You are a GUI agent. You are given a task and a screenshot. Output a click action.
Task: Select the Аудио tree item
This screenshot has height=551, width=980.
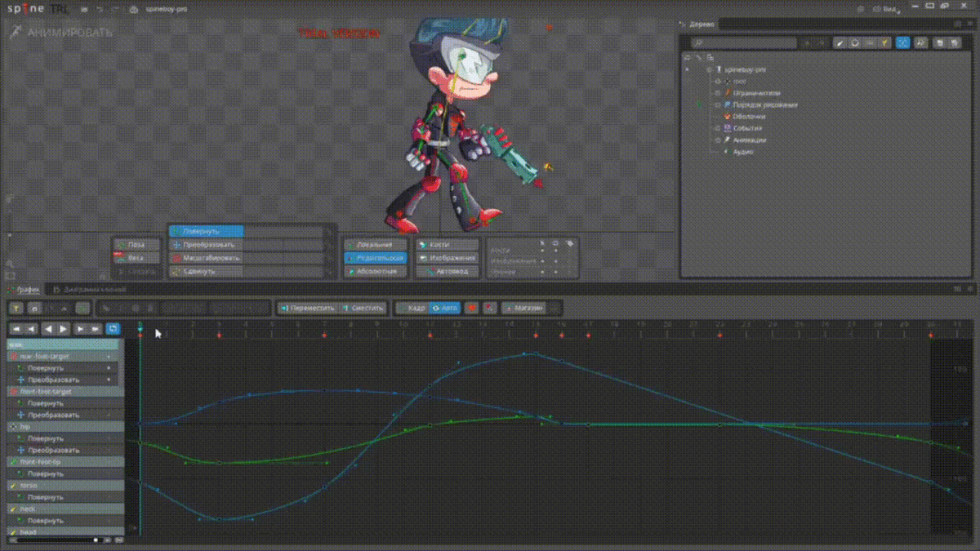tap(742, 152)
